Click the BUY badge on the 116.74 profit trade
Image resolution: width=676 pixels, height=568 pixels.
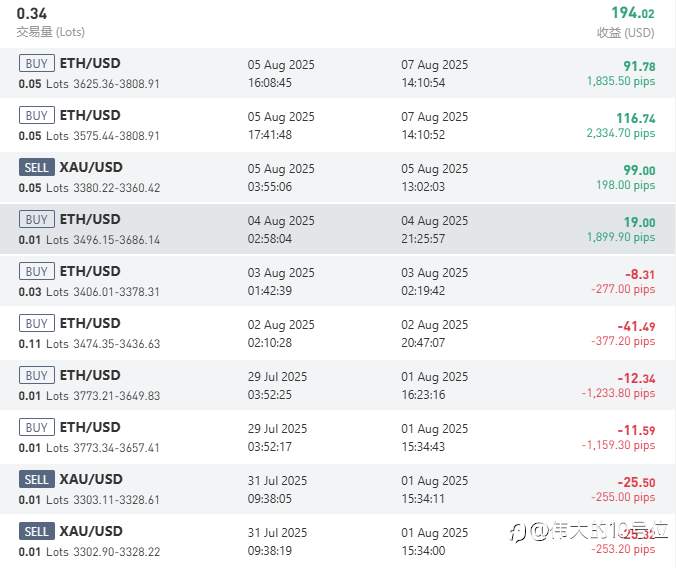coord(36,115)
